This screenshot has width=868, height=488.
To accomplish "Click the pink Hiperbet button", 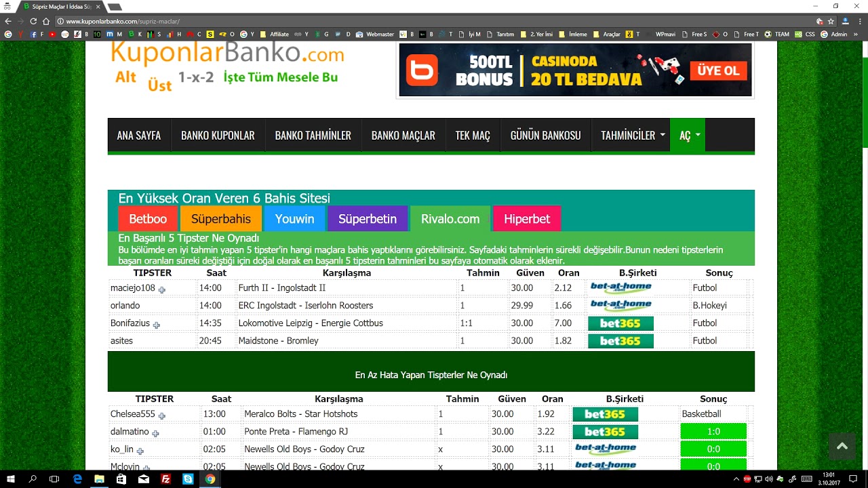I will pyautogui.click(x=527, y=219).
